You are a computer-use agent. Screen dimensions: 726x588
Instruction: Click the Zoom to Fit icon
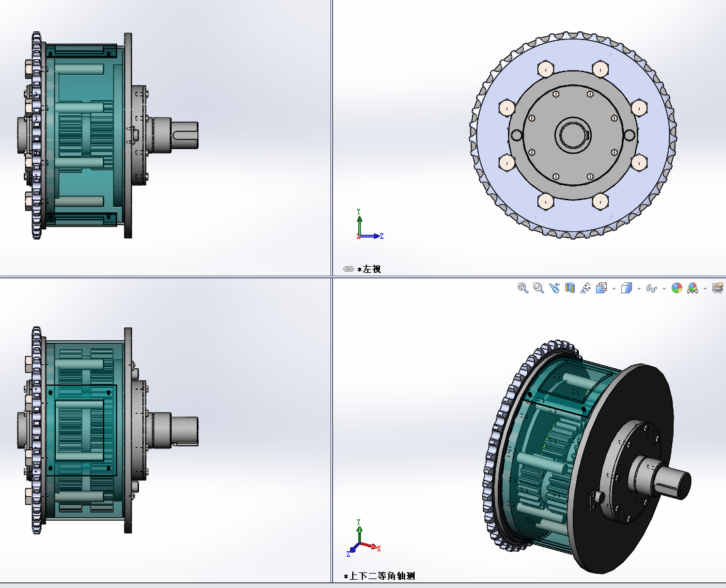click(523, 289)
